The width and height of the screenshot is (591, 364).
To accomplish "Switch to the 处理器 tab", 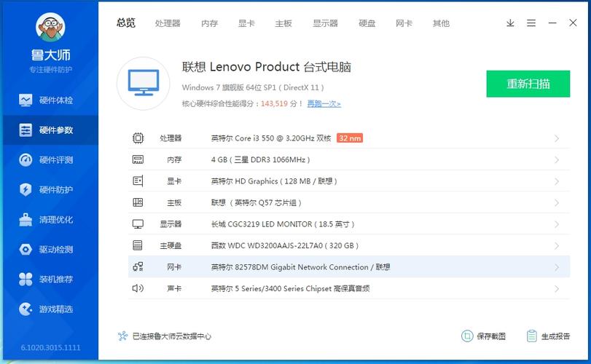I will pyautogui.click(x=168, y=23).
